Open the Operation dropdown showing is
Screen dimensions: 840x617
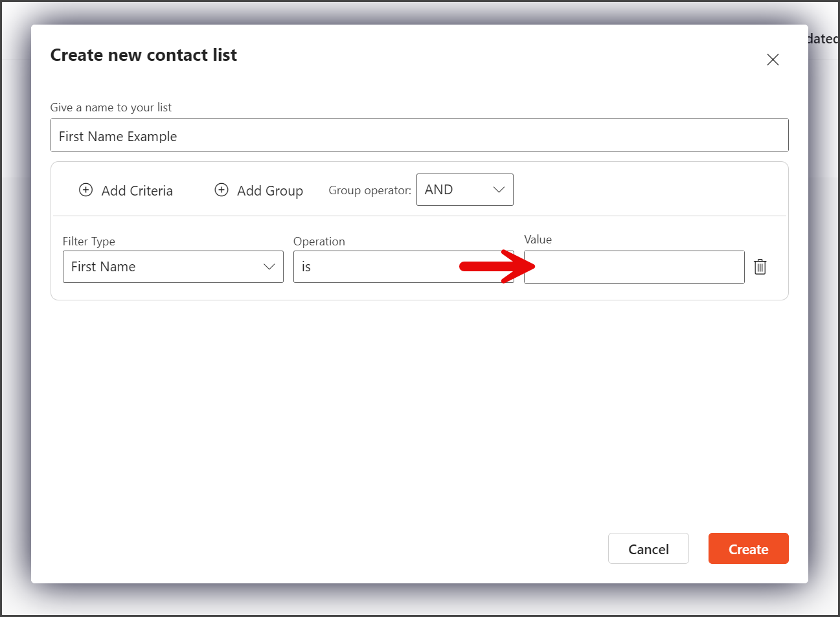403,267
